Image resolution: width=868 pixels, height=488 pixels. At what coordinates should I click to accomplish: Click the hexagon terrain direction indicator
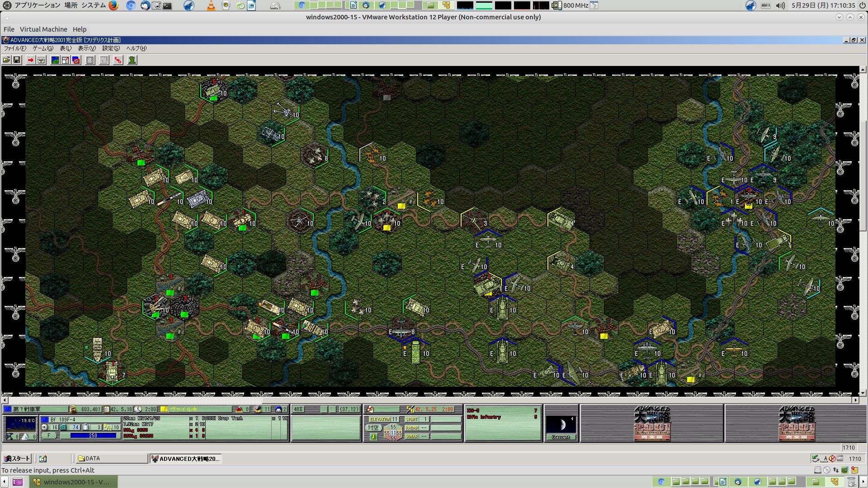(x=393, y=433)
